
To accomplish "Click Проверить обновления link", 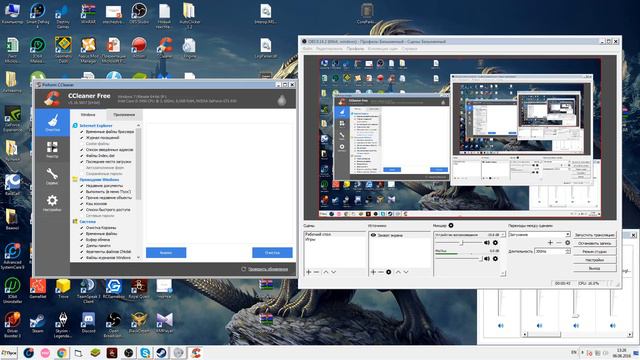I will 268,269.
